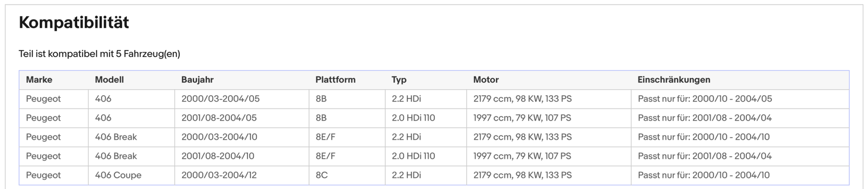This screenshot has height=189, width=868.
Task: Select the Baujahr cell 2000/03-2004/10
Action: (x=219, y=137)
